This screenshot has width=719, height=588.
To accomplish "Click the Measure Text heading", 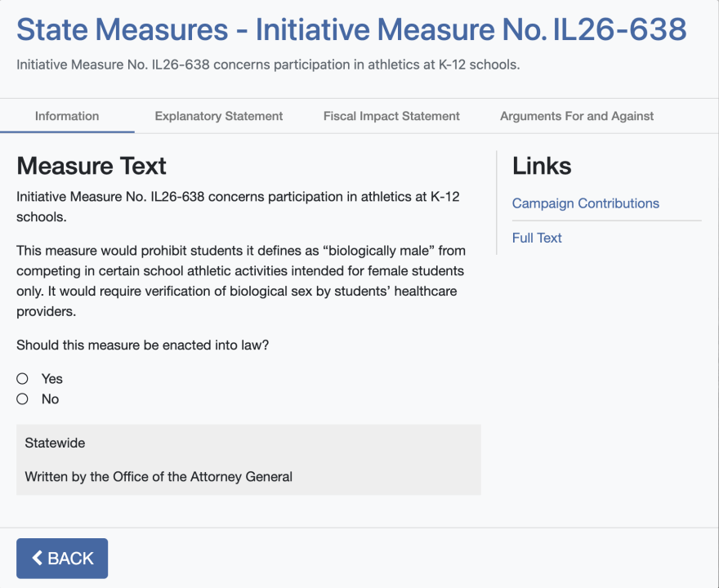I will 92,166.
